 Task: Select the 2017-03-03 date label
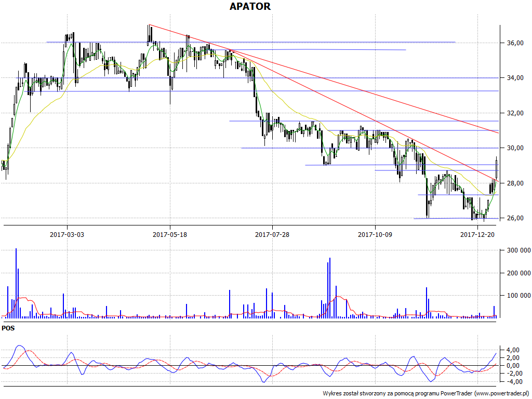67,234
